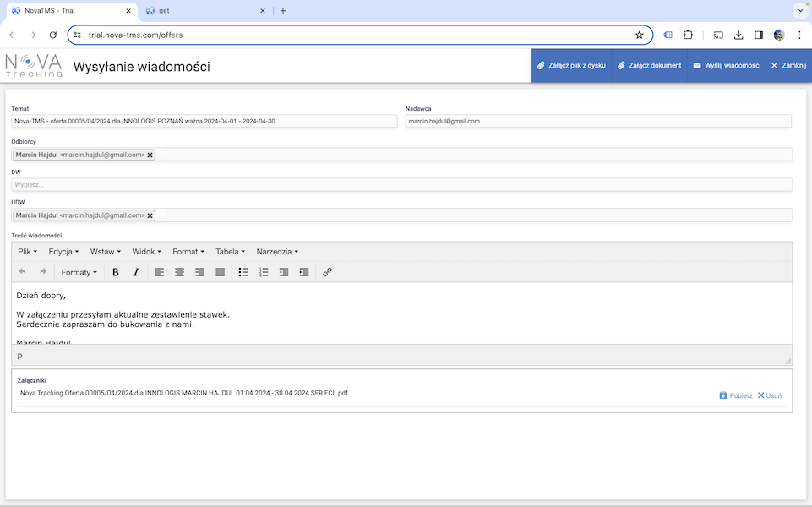
Task: Open the Narzędzia menu
Action: pos(277,252)
